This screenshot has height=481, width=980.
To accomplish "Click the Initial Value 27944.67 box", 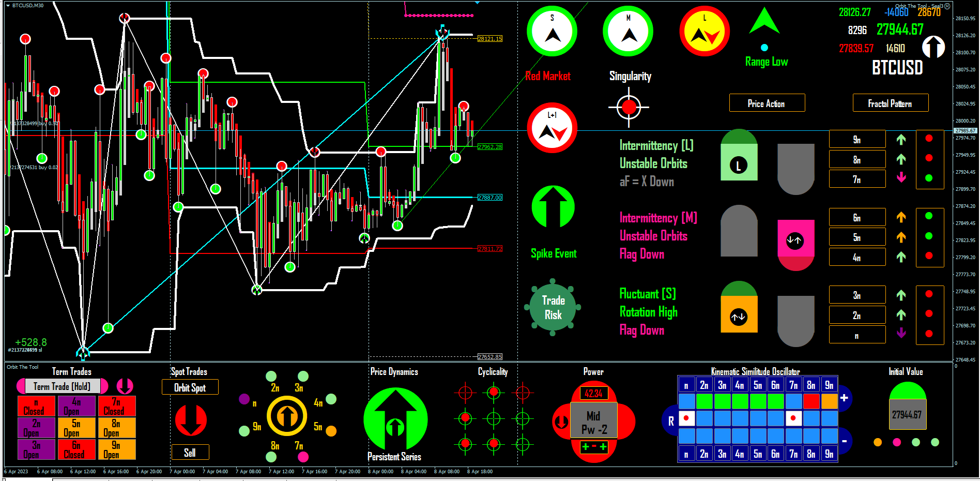I will point(907,414).
